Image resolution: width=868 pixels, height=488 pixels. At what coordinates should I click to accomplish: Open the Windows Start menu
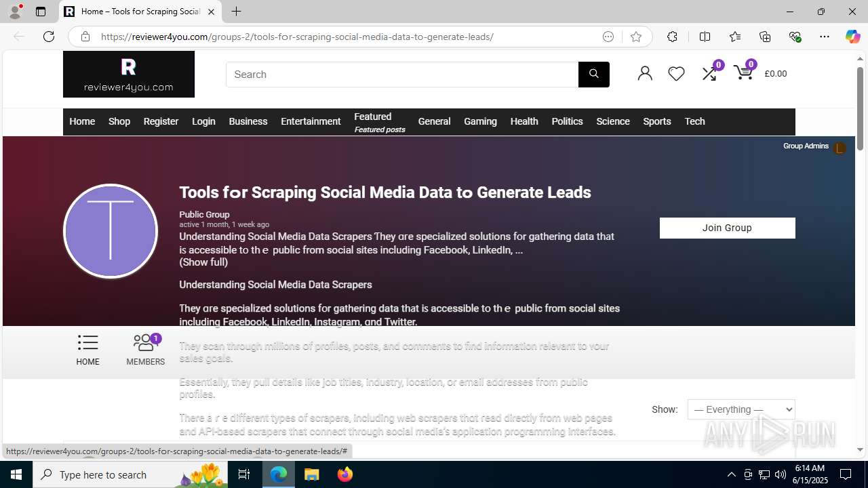[16, 474]
